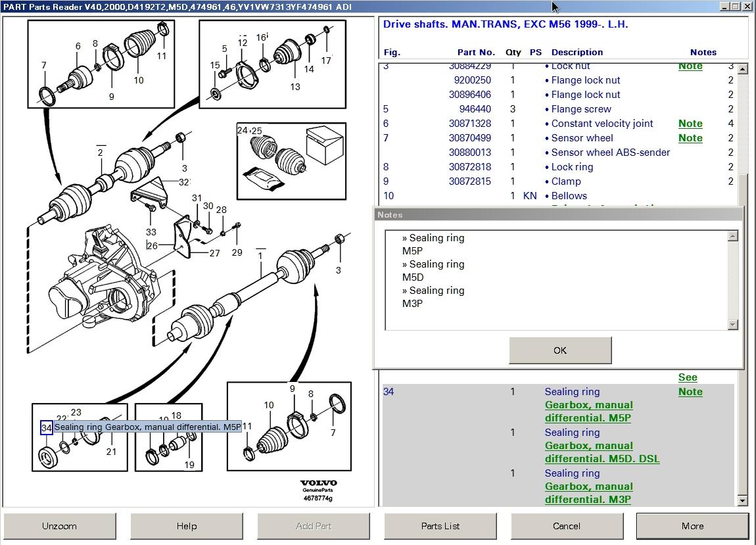756x545 pixels.
Task: Select part number 30871328 row
Action: 558,124
